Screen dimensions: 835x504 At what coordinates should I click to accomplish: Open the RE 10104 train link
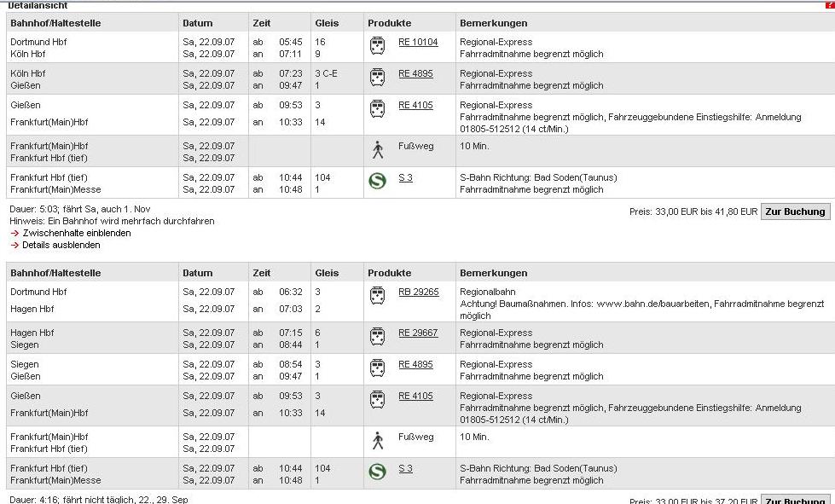click(x=418, y=42)
